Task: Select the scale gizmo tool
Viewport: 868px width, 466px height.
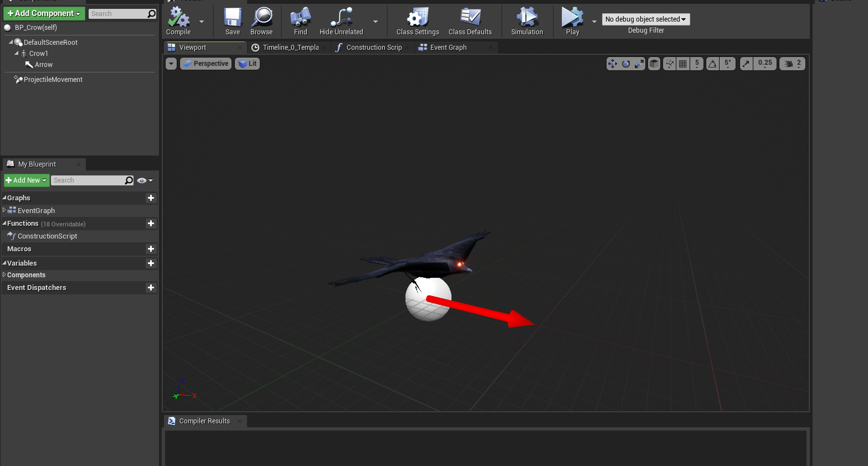Action: [x=639, y=64]
